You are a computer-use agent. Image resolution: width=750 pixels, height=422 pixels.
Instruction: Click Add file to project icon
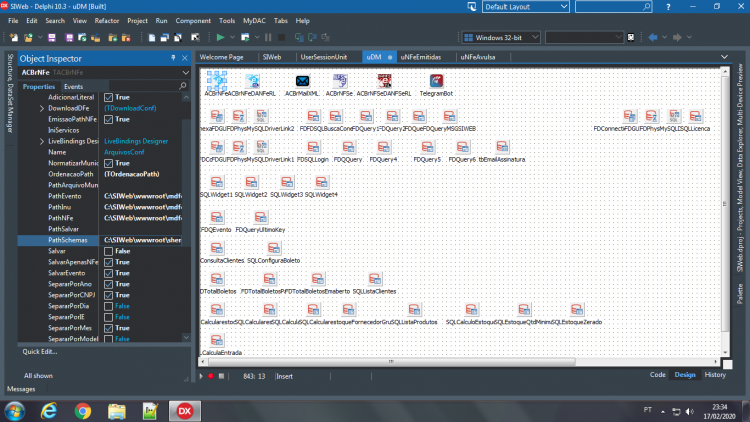click(113, 37)
